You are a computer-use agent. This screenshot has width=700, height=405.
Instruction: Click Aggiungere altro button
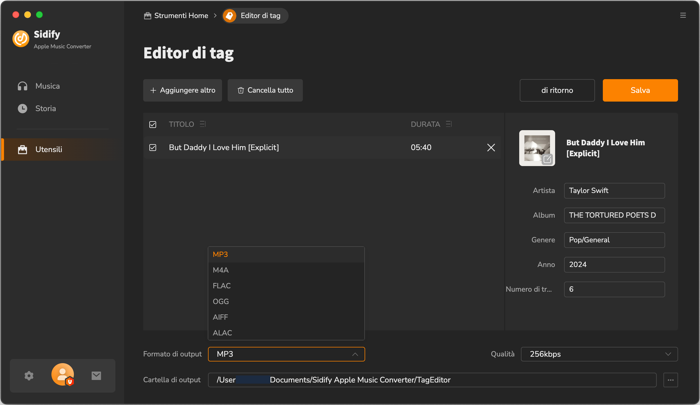(x=183, y=90)
